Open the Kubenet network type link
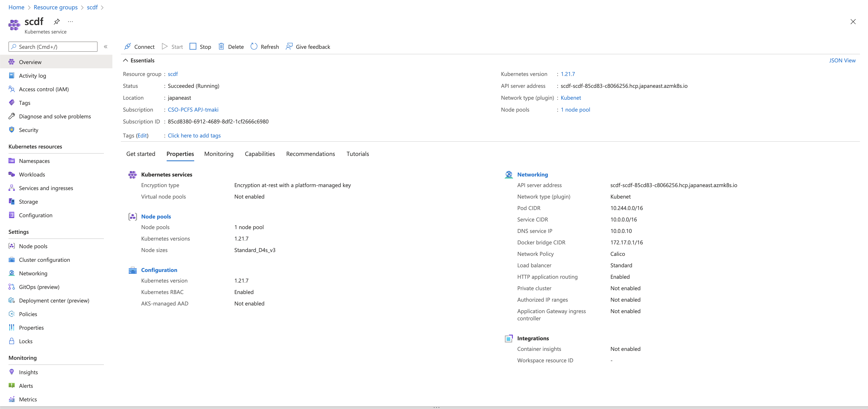This screenshot has height=409, width=868. click(x=571, y=98)
